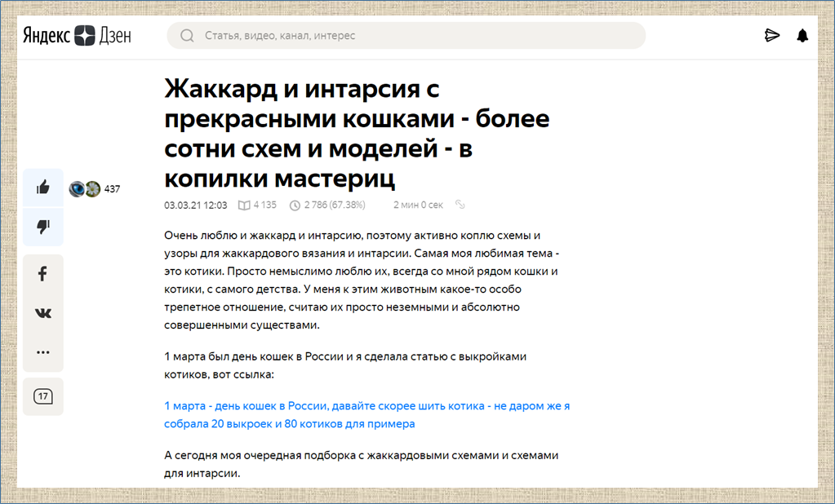Click the reading time '2 мин 0 сек'
Viewport: 835px width, 504px height.
tap(418, 205)
